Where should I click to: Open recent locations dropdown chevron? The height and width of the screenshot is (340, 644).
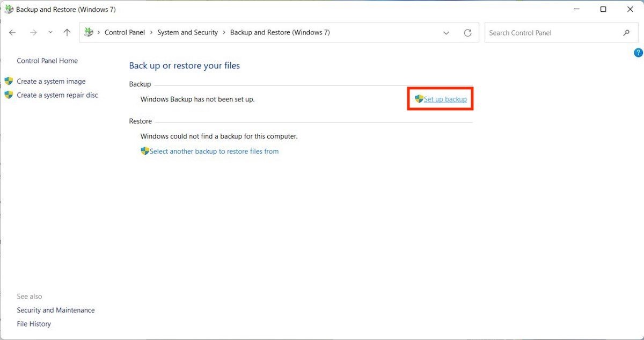[50, 33]
